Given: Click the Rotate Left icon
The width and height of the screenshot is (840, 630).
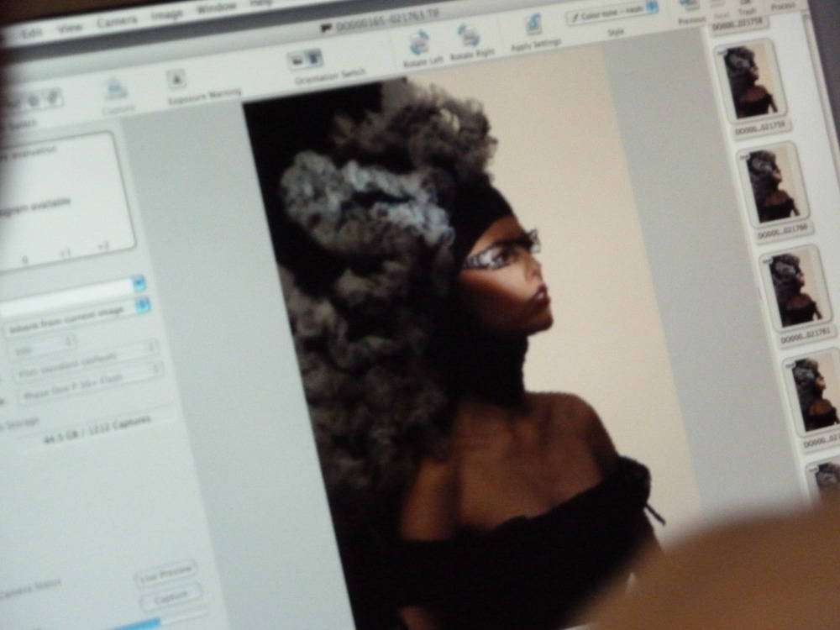Looking at the screenshot, I should (419, 41).
